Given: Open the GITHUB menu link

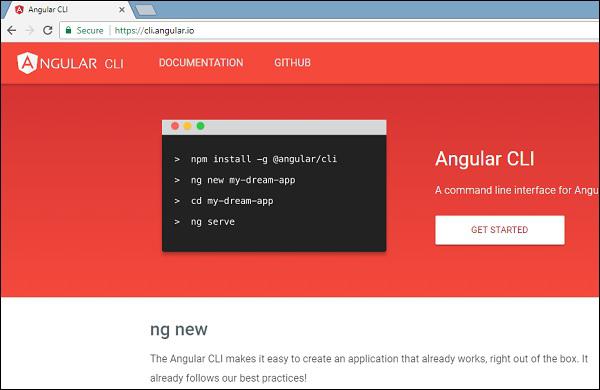Looking at the screenshot, I should tap(292, 62).
